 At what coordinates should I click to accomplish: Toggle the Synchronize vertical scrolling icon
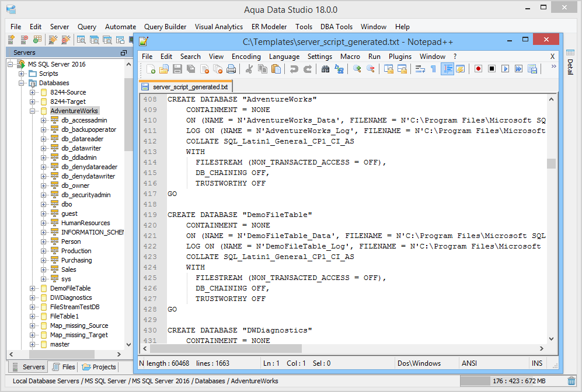389,69
